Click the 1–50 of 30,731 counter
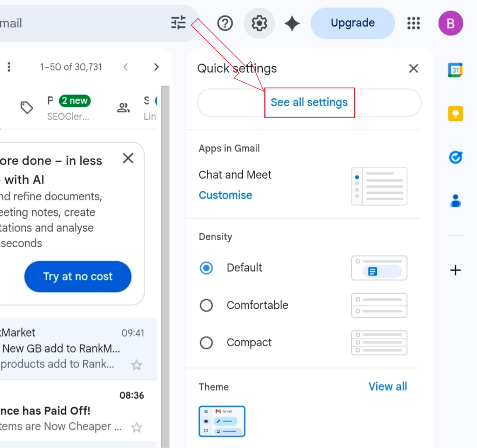This screenshot has height=448, width=477. click(x=71, y=67)
